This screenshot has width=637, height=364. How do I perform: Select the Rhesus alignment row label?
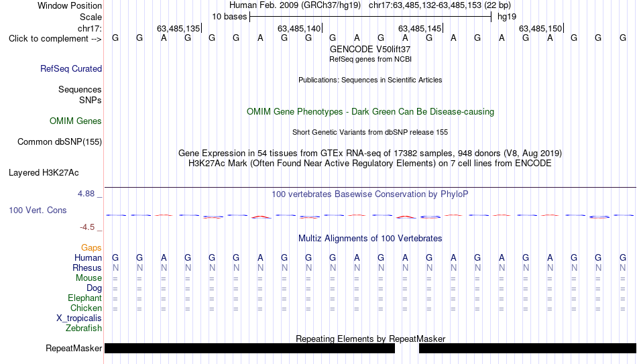tap(87, 267)
